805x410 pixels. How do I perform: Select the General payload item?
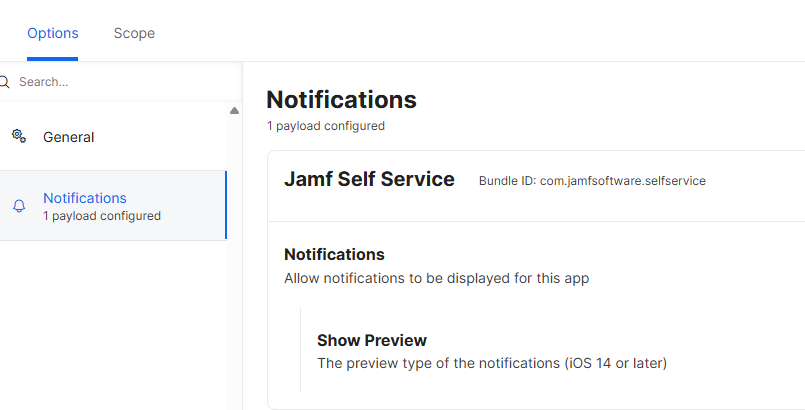point(113,137)
